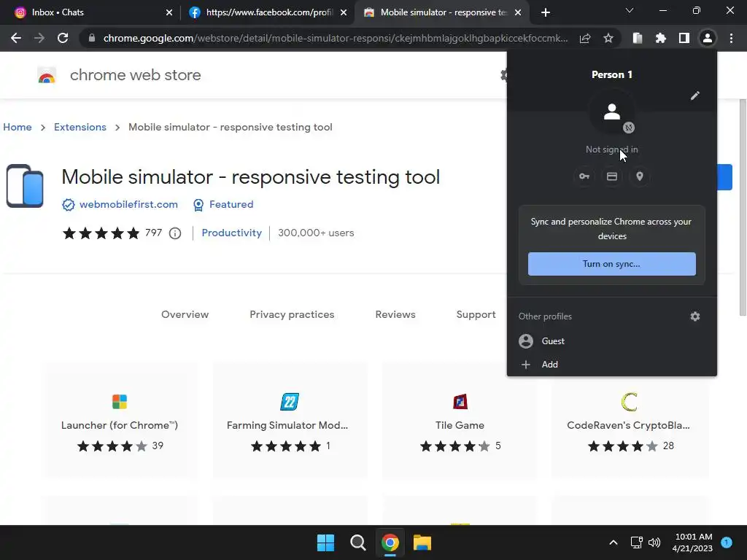The image size is (747, 560).
Task: Click the profile avatar button in toolbar
Action: point(708,38)
